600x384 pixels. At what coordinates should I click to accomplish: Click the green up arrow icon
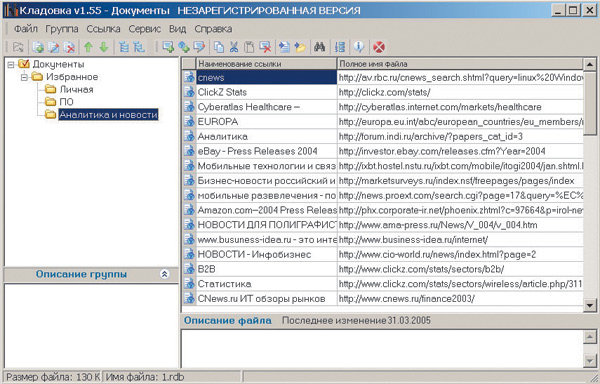(88, 47)
